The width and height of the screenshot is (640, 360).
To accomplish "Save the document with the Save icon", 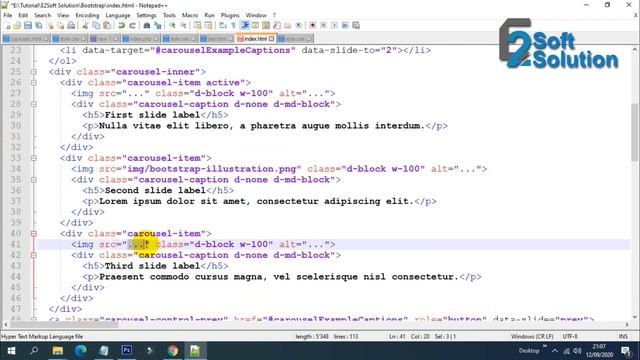I will [x=28, y=25].
